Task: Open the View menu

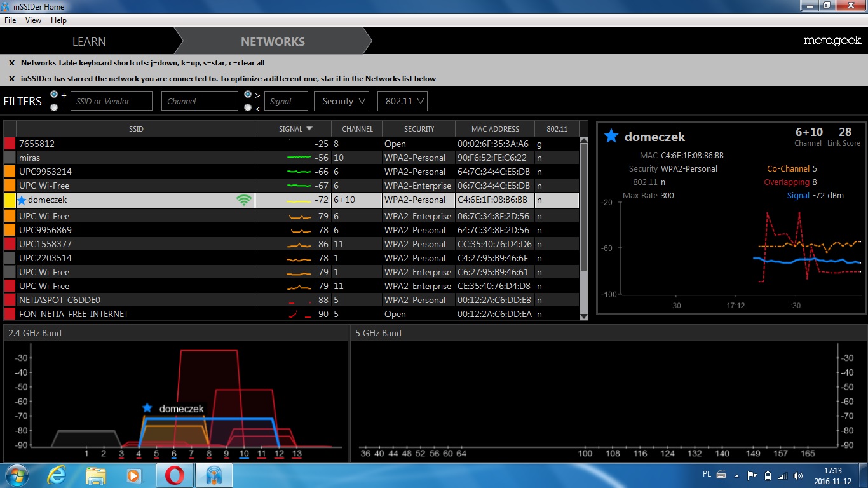Action: tap(33, 20)
